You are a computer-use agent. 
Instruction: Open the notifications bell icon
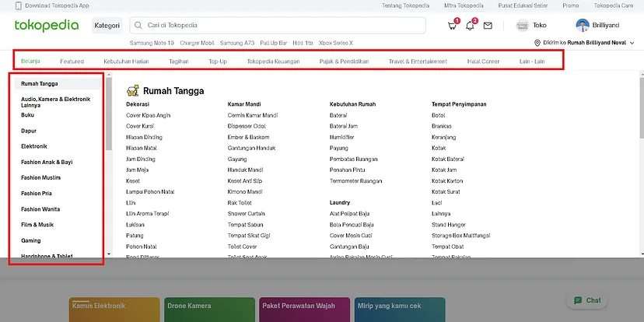click(470, 26)
